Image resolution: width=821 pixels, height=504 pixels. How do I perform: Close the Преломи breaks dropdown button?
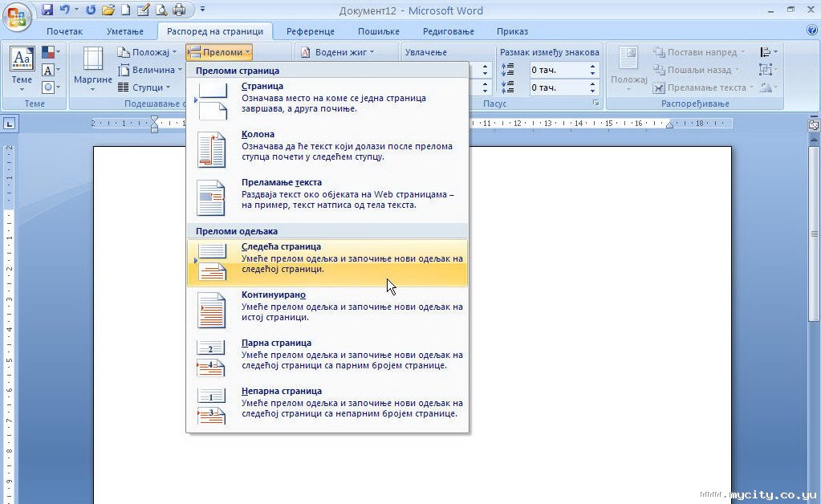click(x=219, y=52)
